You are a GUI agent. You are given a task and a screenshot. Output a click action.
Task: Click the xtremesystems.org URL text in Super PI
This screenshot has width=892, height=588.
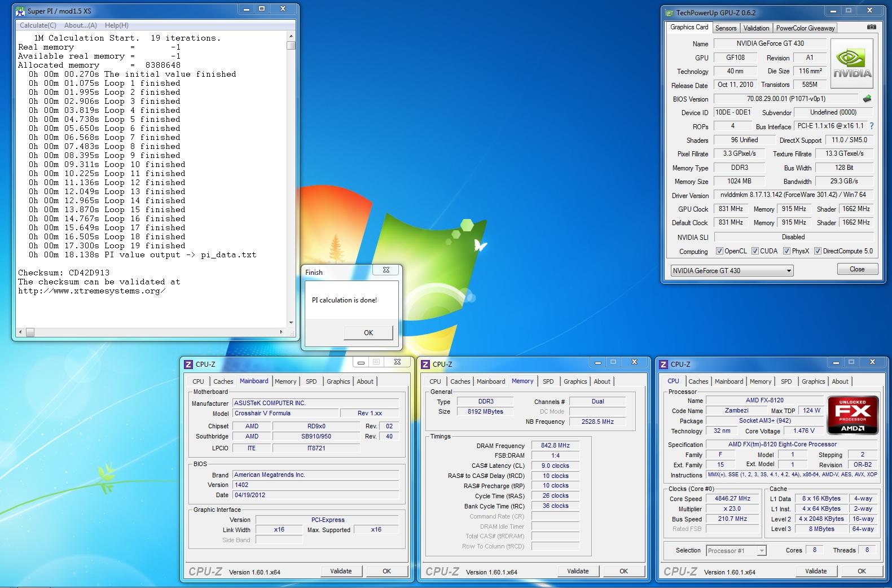91,291
